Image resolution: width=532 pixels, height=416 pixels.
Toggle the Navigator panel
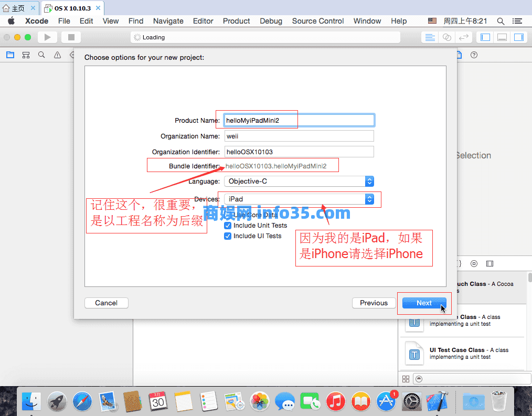(485, 37)
